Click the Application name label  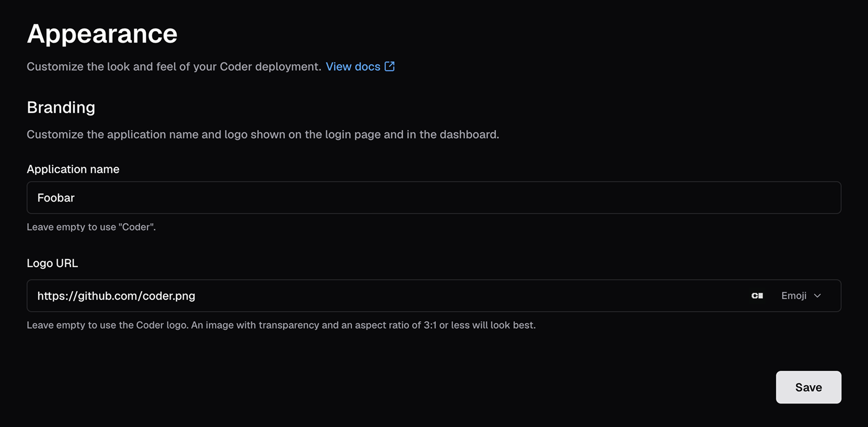pos(73,169)
